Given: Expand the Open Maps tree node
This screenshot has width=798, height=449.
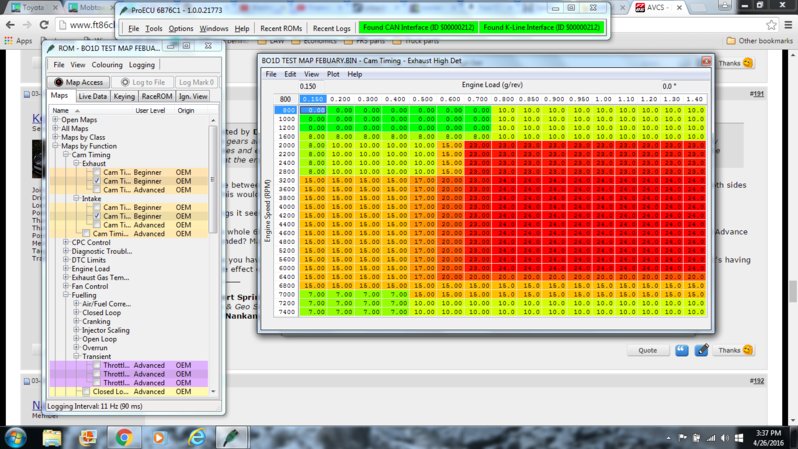Looking at the screenshot, I should (55, 120).
